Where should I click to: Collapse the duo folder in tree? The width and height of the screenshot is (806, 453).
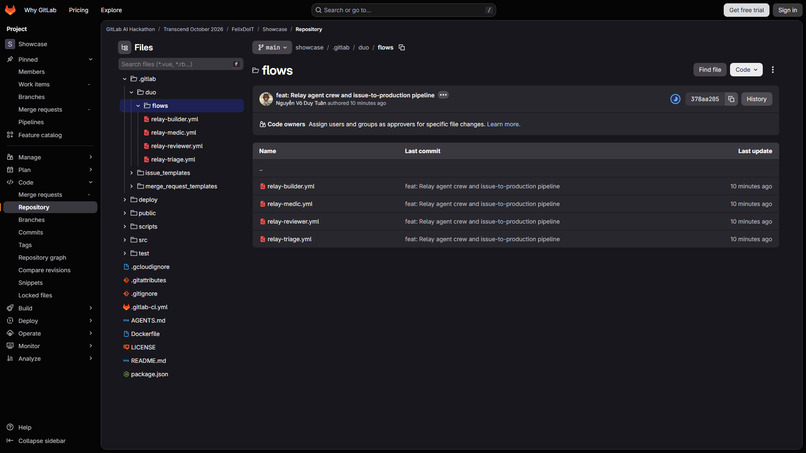[131, 92]
